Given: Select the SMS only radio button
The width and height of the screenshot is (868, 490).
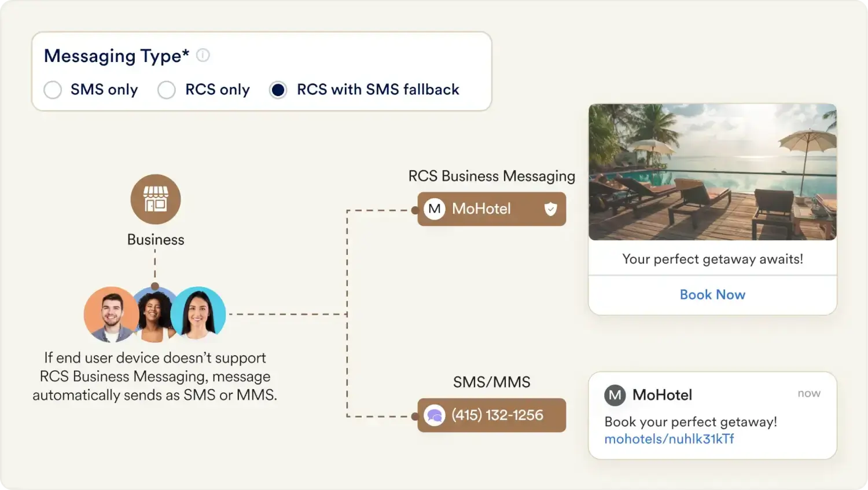Looking at the screenshot, I should pos(53,90).
